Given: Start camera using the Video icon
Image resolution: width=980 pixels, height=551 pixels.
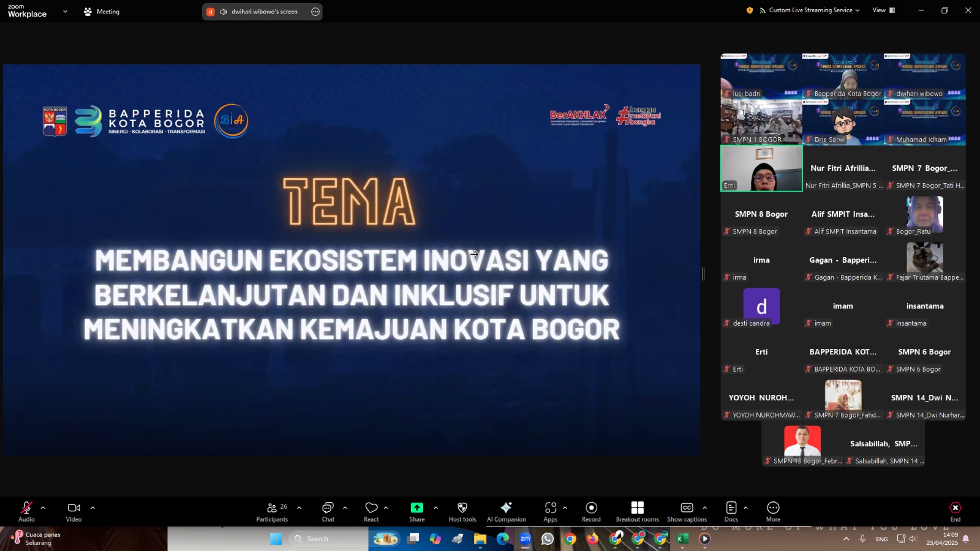Looking at the screenshot, I should point(74,508).
